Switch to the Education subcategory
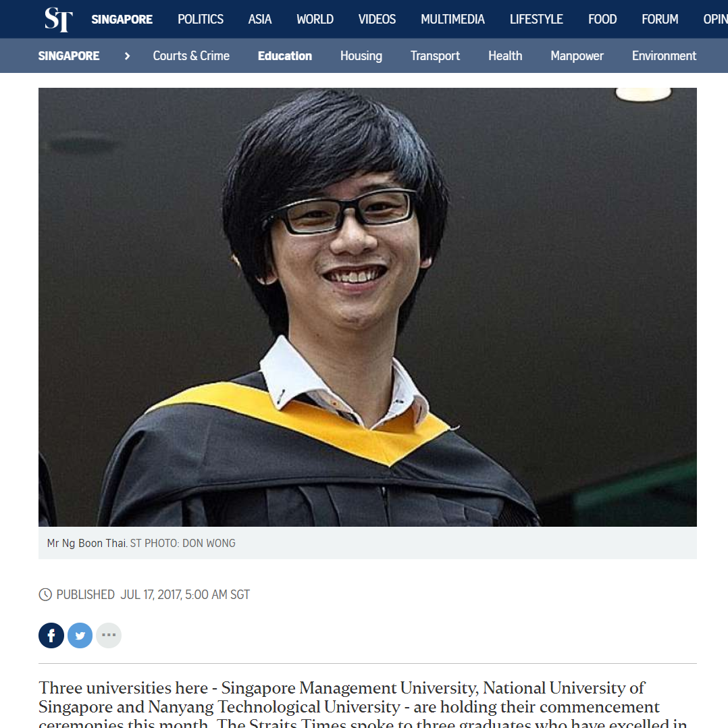Screen dimensions: 728x728 click(284, 55)
